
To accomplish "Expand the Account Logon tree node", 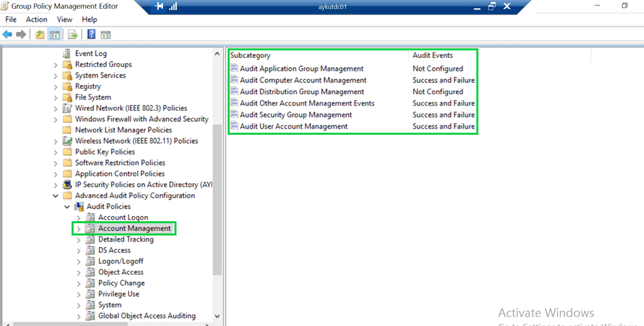I will 78,218.
